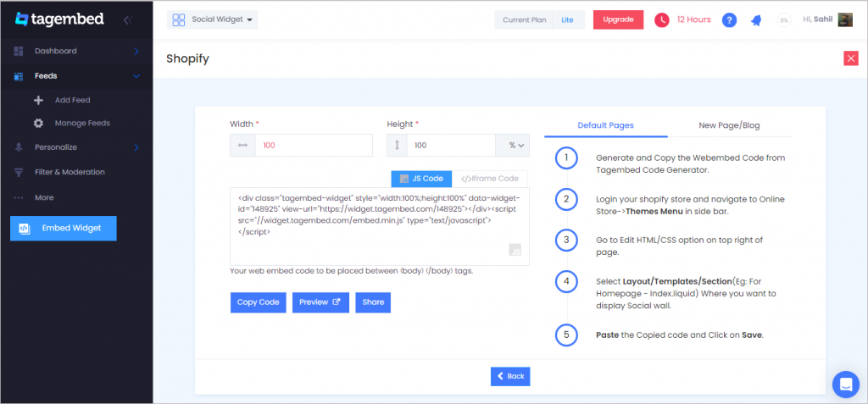The width and height of the screenshot is (868, 404).
Task: Open the chat support bubble
Action: (x=846, y=384)
